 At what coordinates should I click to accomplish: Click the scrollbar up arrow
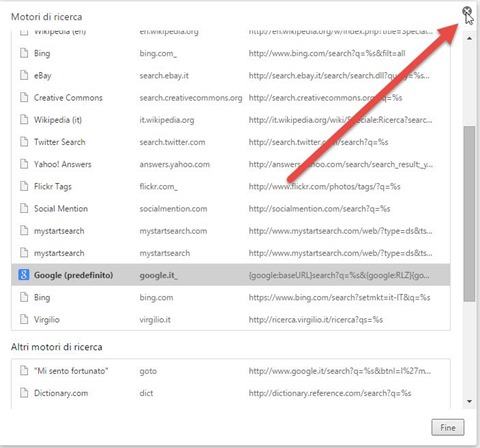469,38
